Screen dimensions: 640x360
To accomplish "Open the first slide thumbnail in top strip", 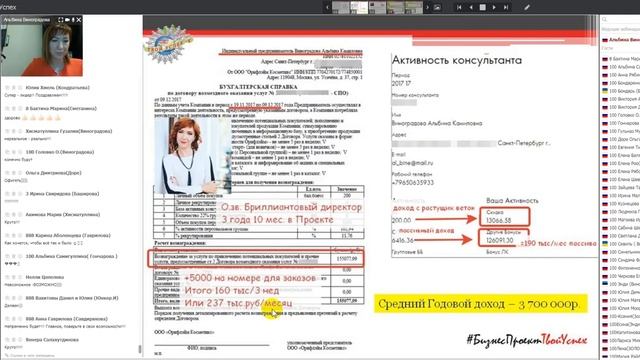I will (340, 7).
